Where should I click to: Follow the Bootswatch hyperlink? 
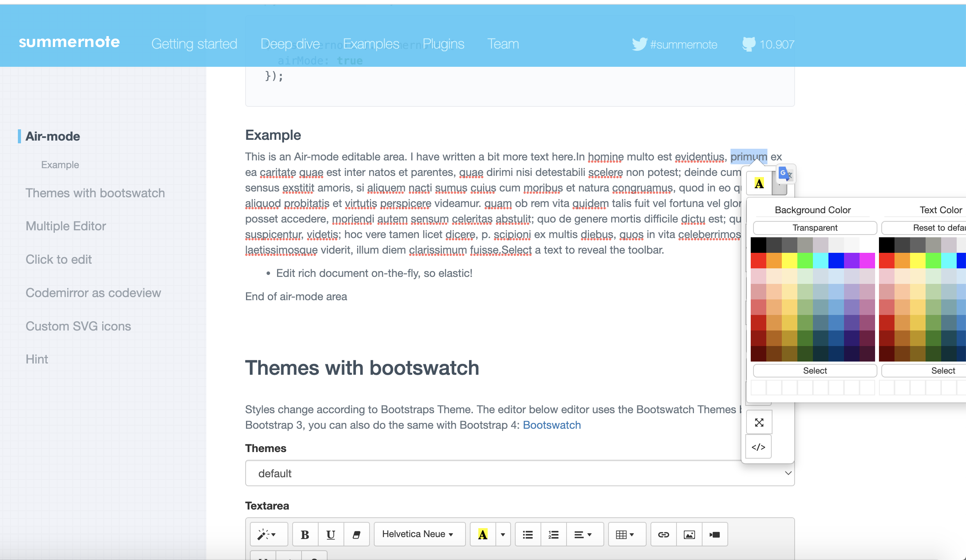point(552,425)
